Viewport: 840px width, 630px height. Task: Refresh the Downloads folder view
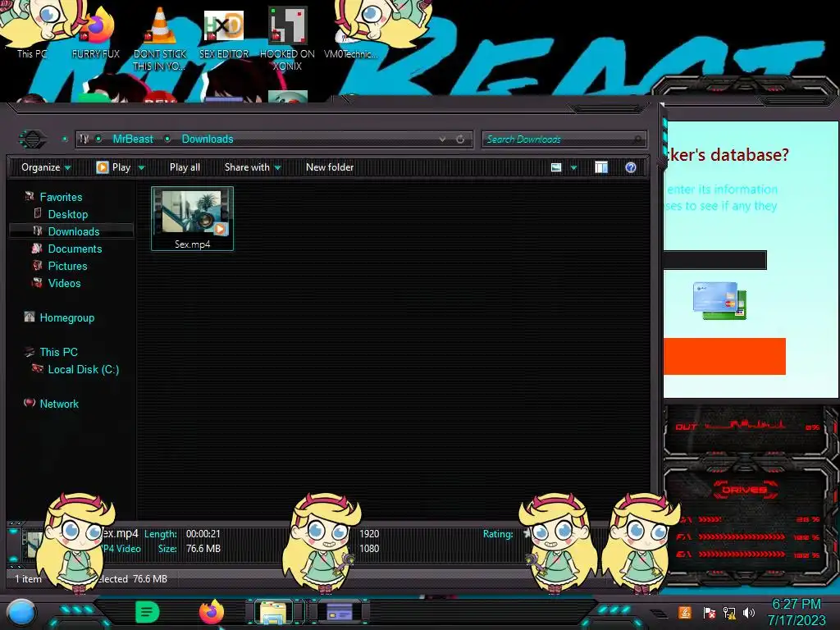point(460,139)
